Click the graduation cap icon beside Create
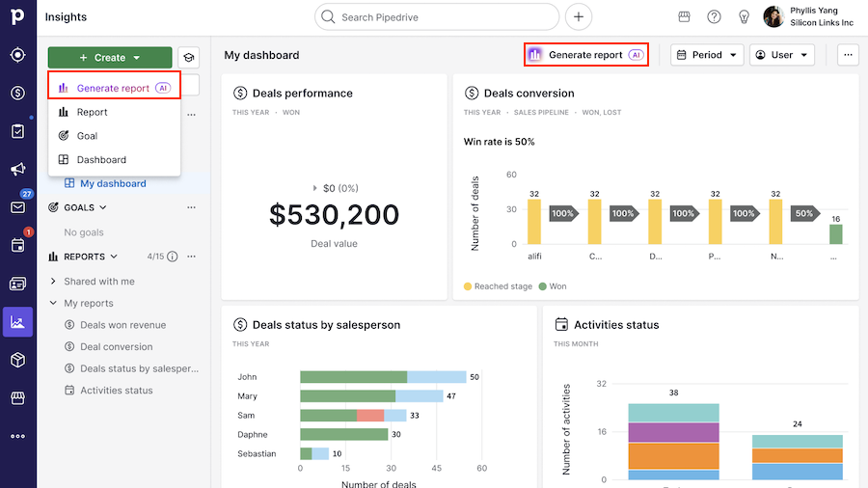 (x=189, y=58)
